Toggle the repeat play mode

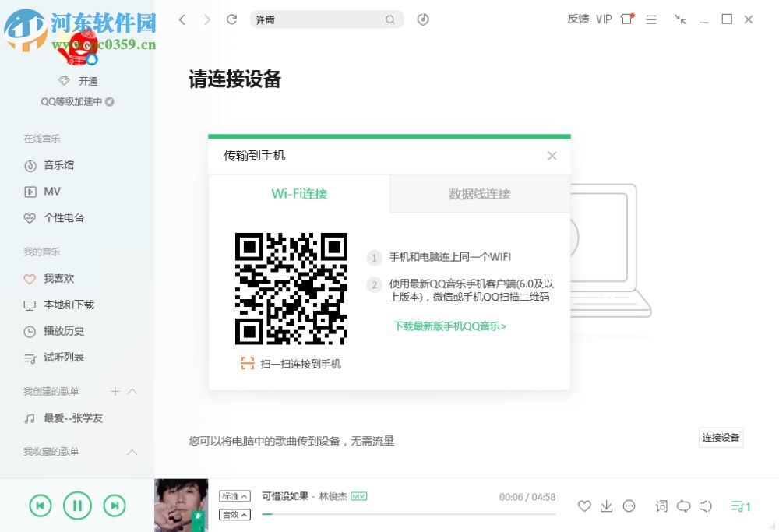(x=683, y=506)
